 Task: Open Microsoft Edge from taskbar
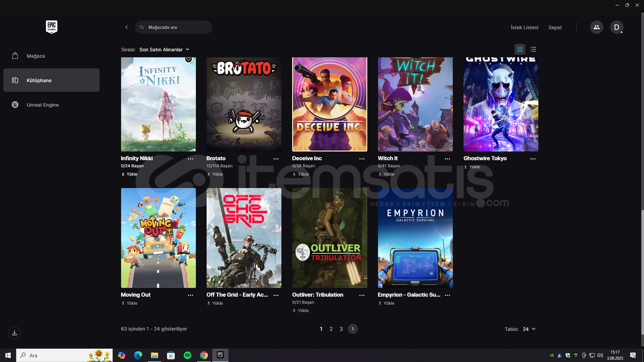point(138,355)
